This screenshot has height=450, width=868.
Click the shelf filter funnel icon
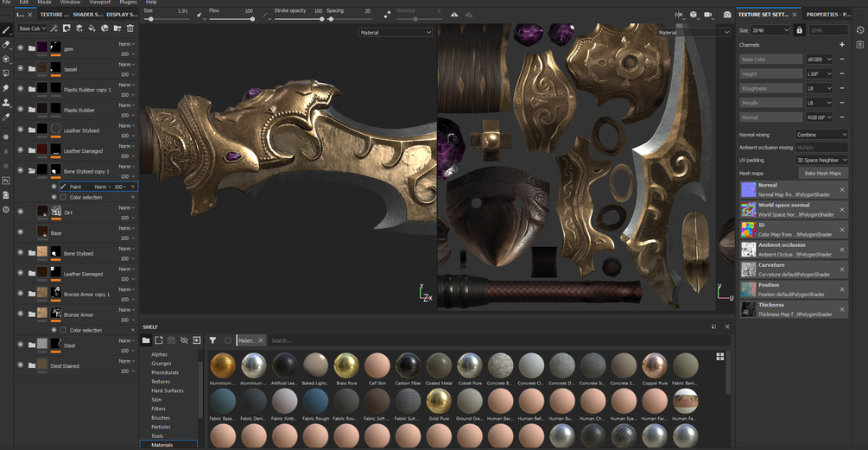pos(212,340)
